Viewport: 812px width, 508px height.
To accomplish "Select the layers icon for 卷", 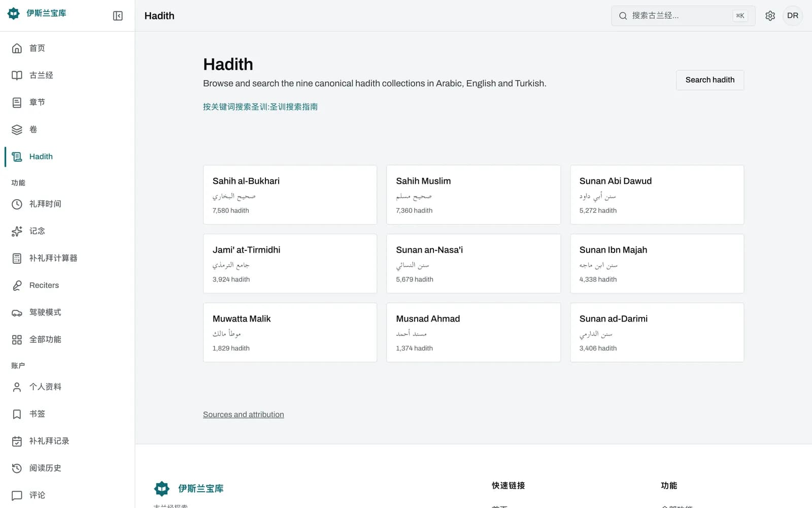I will 17,130.
